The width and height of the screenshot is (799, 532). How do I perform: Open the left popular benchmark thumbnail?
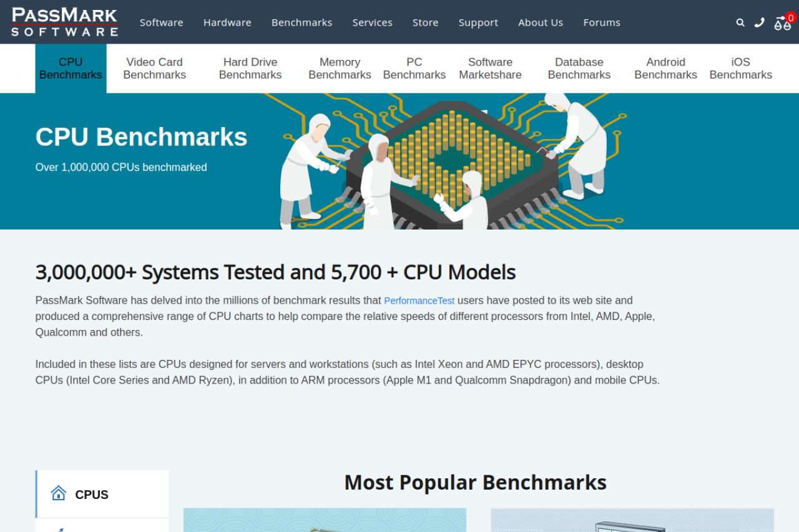point(325,520)
